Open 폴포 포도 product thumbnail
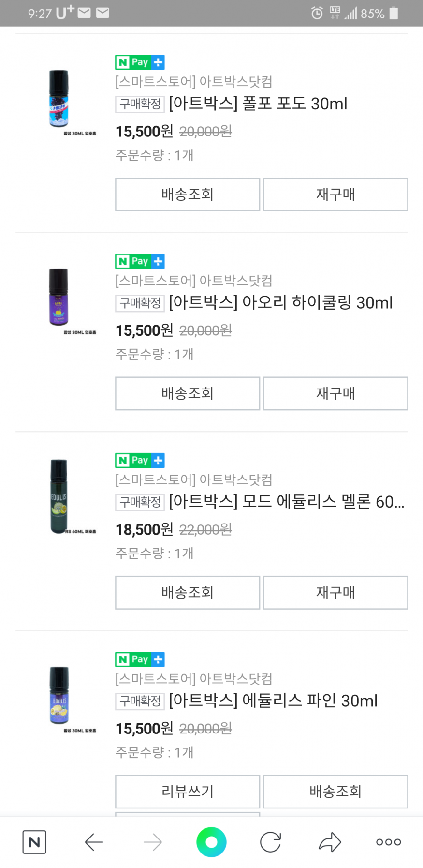The width and height of the screenshot is (423, 868). pyautogui.click(x=59, y=99)
